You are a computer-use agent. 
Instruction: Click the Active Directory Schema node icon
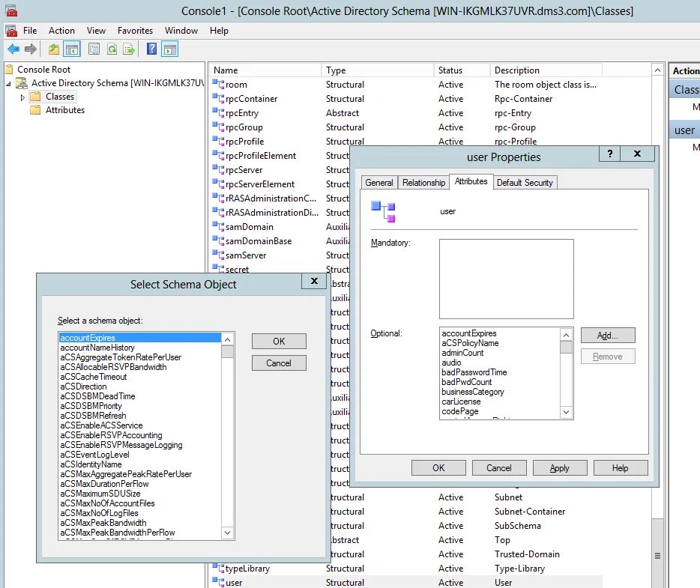point(21,83)
